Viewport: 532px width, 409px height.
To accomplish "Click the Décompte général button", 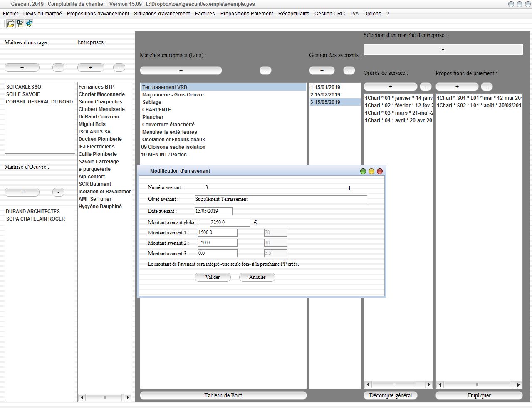I will point(391,395).
